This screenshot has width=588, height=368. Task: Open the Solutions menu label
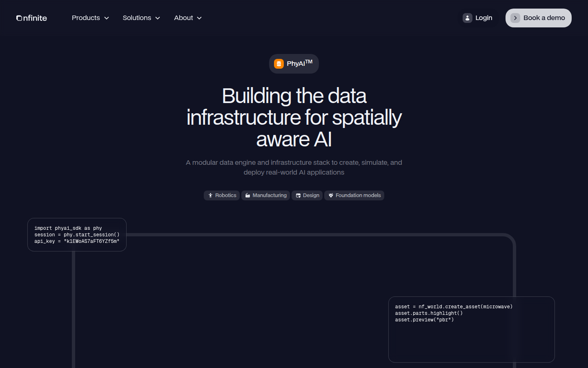pyautogui.click(x=137, y=18)
